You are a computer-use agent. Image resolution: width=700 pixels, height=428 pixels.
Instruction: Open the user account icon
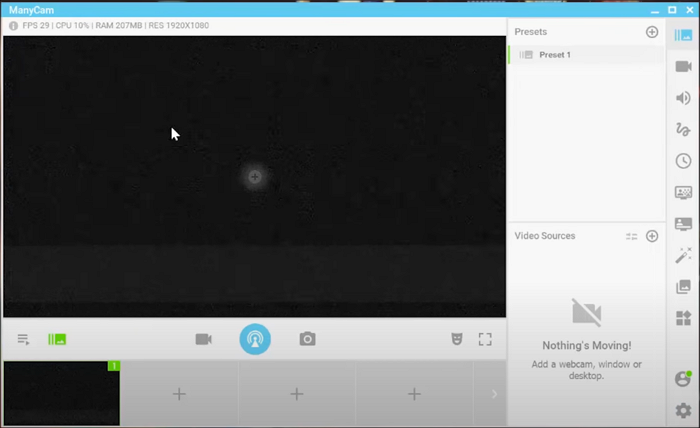(x=683, y=378)
